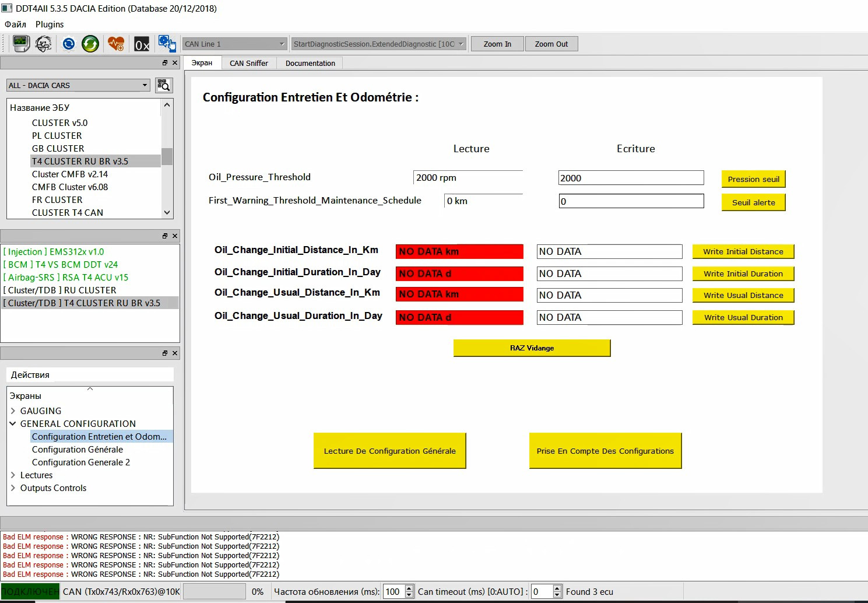Click the Oil_Pressure_Threshold Ecriture input field
Viewport: 868px width, 603px height.
[631, 178]
